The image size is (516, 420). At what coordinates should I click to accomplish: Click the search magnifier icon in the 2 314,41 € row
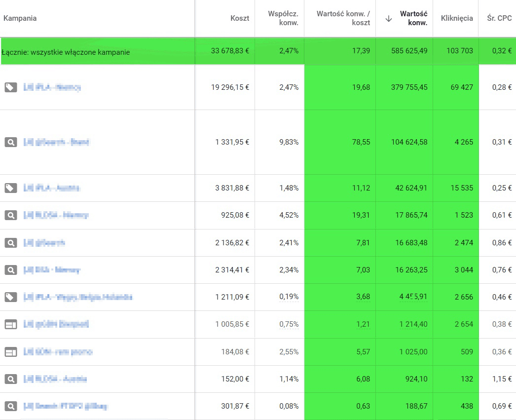point(10,270)
